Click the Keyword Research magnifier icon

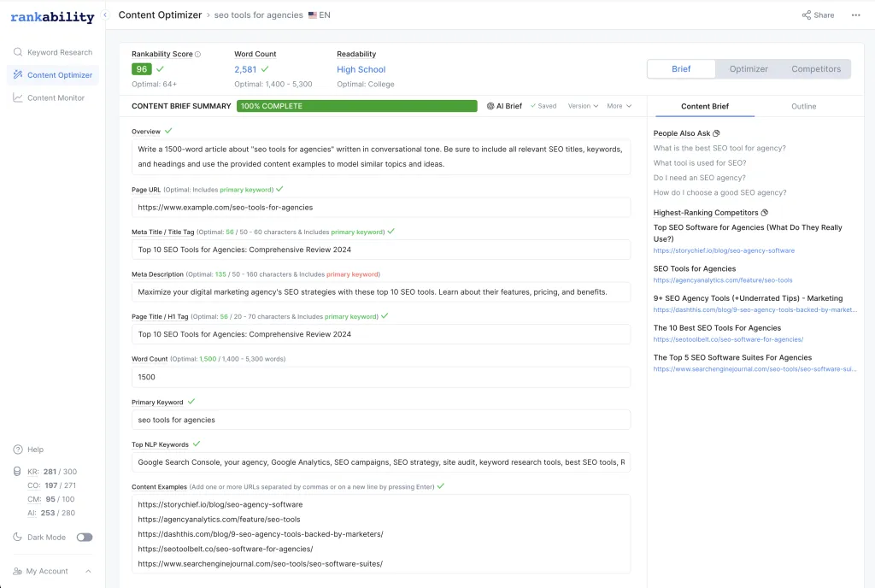(x=18, y=52)
